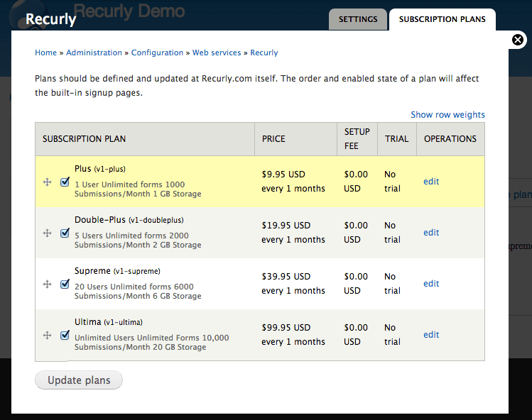Toggle the Ultima plan checkbox

[x=65, y=336]
